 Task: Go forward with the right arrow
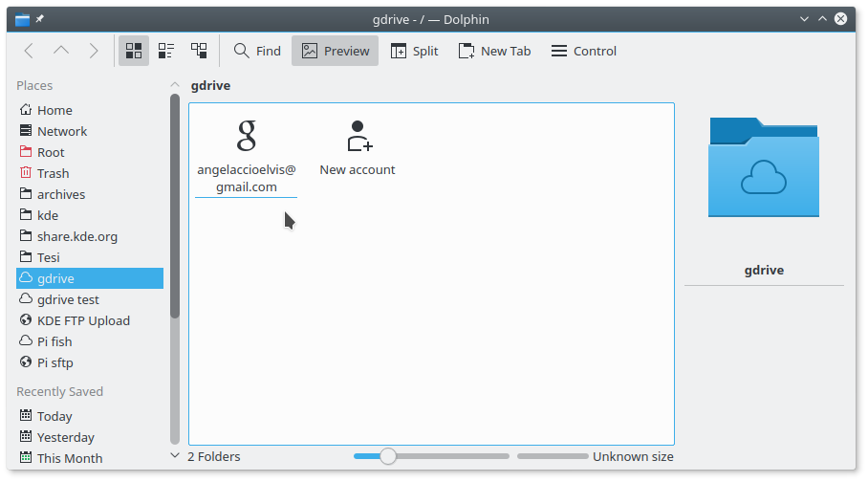pyautogui.click(x=93, y=51)
